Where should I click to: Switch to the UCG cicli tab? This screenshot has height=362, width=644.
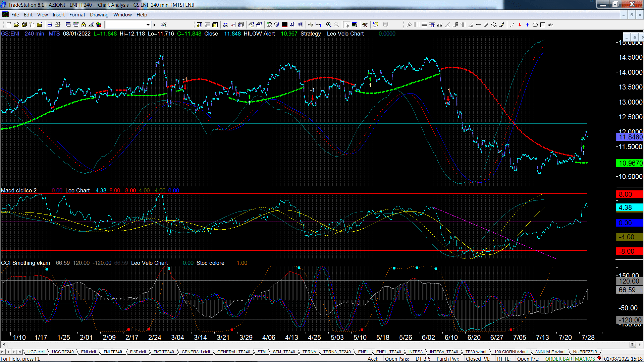36,352
